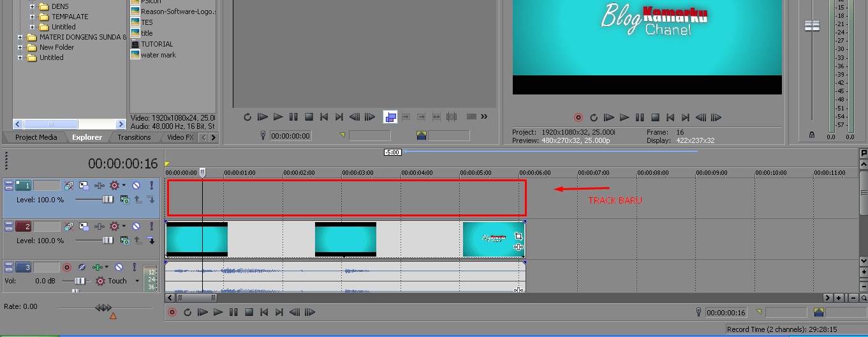Click trimmer timecode field 00:00:00:00
Viewport: 868px width, 337px height.
(290, 136)
